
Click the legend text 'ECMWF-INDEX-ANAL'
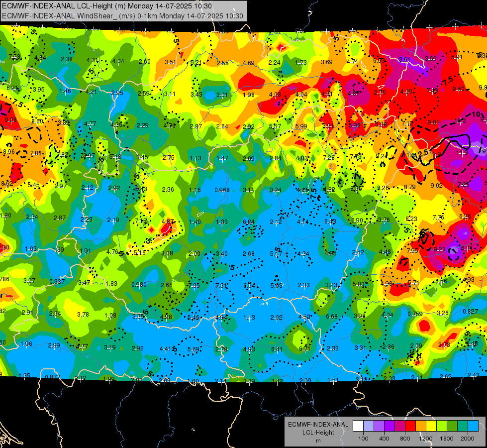coord(318,425)
